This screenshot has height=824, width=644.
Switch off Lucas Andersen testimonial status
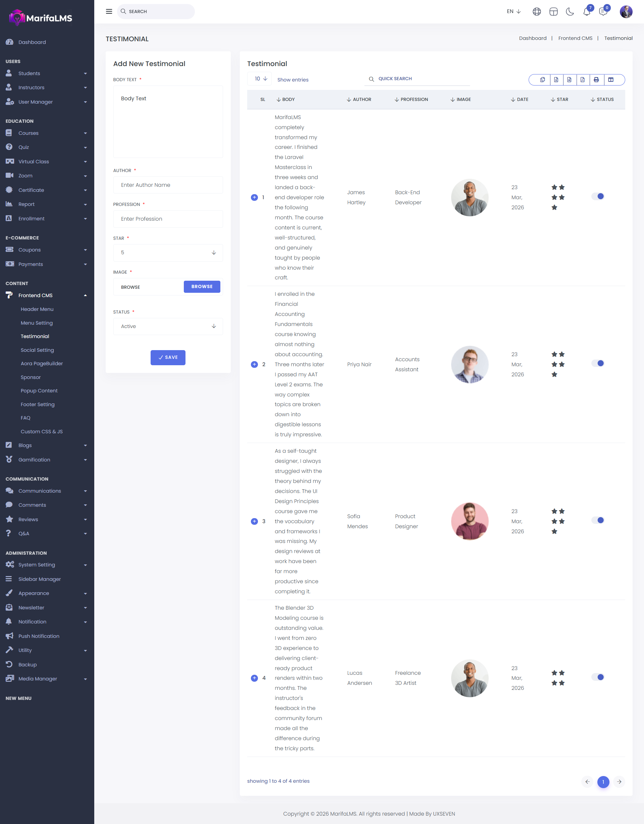tap(598, 677)
